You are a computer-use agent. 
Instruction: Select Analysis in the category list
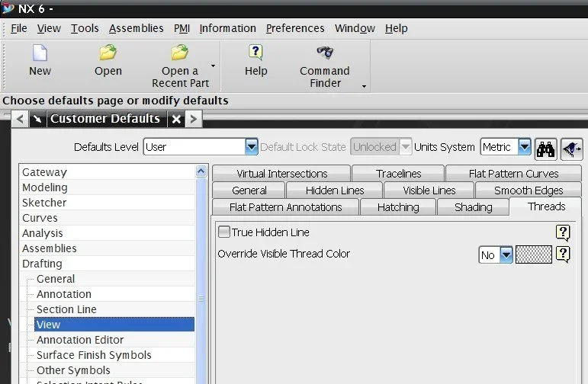[x=107, y=233]
